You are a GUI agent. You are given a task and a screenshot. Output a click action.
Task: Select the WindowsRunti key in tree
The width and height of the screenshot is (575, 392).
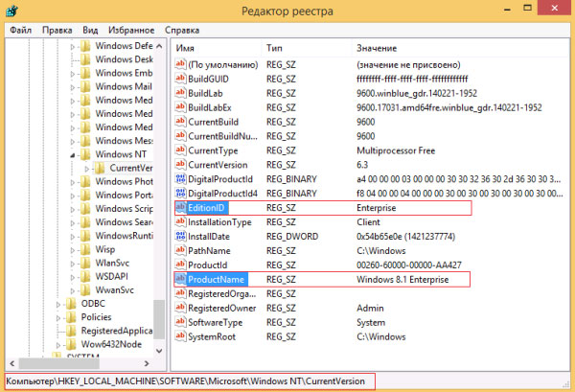click(x=125, y=236)
